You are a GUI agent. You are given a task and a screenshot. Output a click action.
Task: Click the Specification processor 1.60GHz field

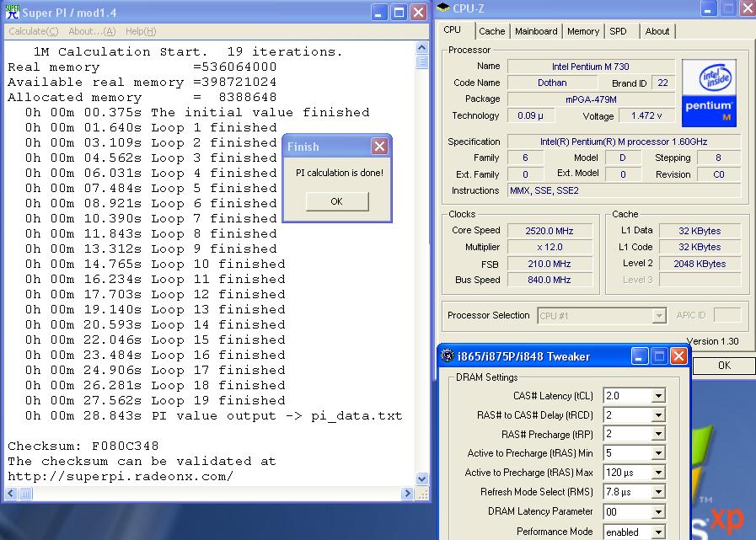[x=624, y=142]
